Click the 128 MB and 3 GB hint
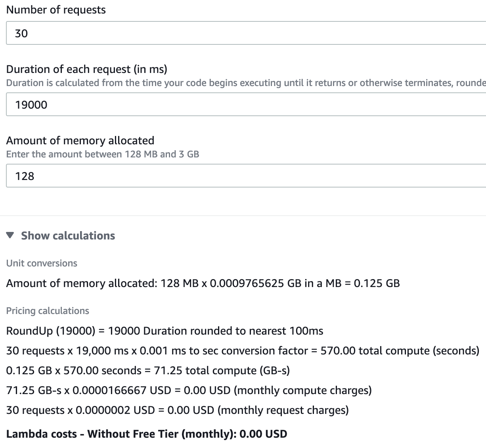 [x=102, y=154]
